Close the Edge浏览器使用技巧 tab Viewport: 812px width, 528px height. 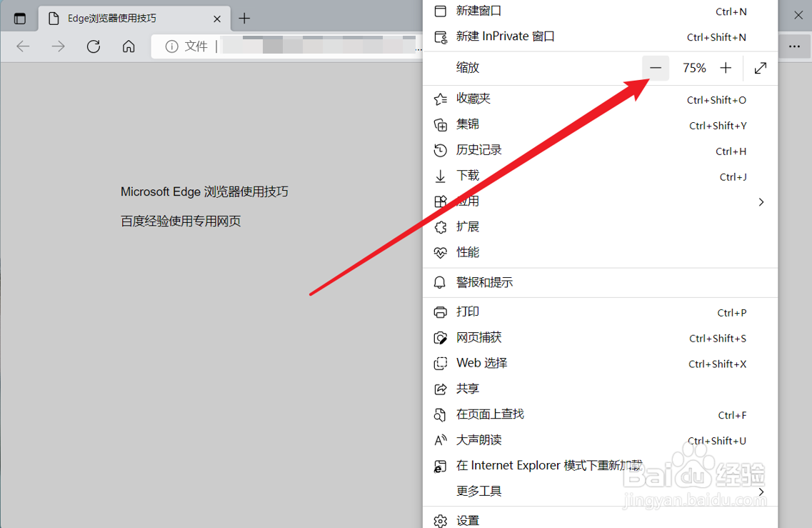click(217, 19)
